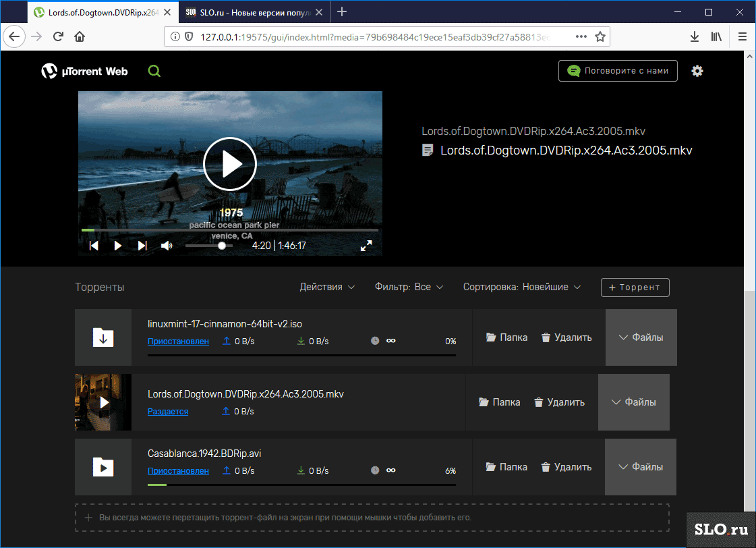Open Папка for linuxmint torrent
The image size is (756, 548).
(x=506, y=337)
